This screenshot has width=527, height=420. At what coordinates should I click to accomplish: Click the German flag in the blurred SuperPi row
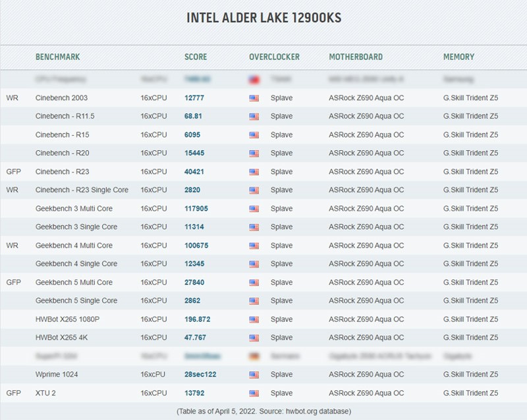(x=254, y=356)
